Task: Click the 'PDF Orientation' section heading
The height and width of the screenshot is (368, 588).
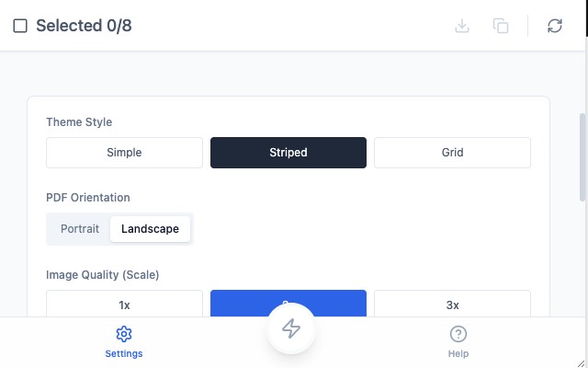Action: point(88,197)
